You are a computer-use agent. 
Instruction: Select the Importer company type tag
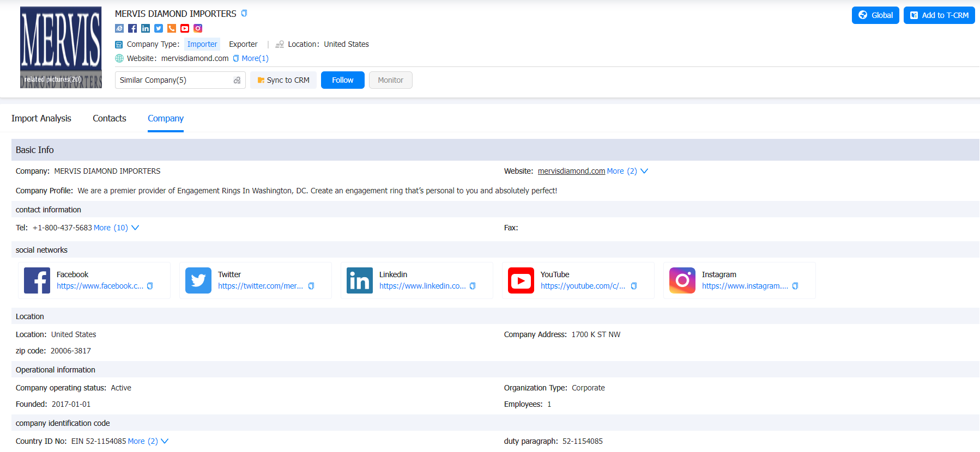coord(202,44)
